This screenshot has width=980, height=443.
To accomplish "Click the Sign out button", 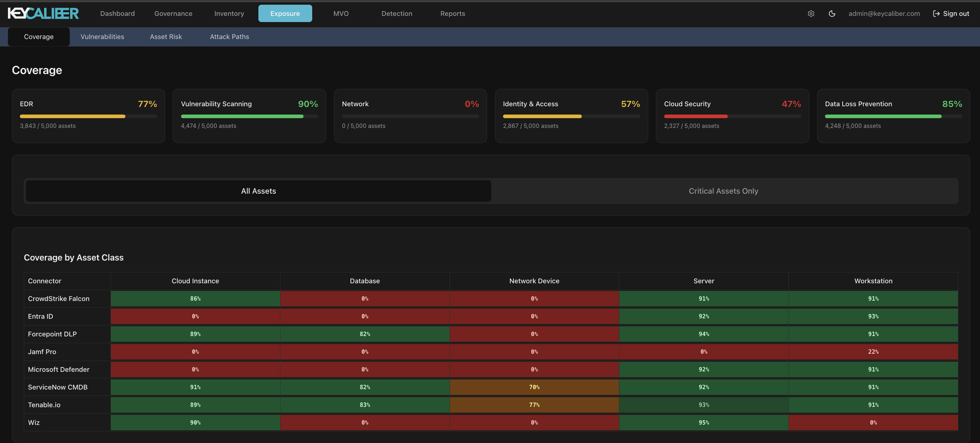I will click(x=951, y=14).
